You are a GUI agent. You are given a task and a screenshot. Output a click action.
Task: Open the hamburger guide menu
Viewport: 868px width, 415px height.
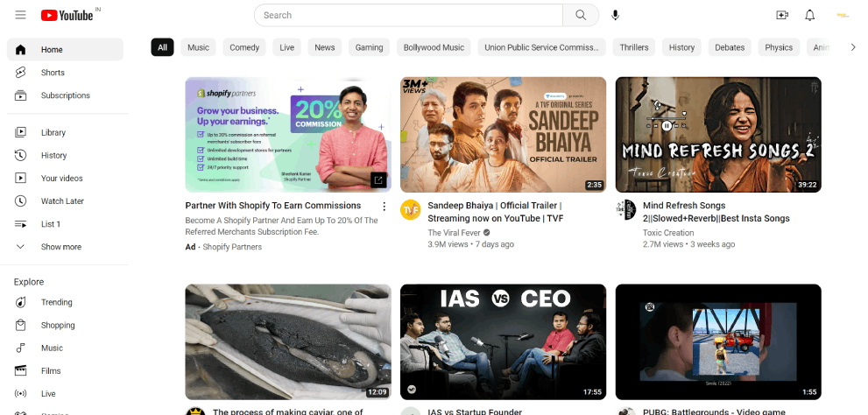click(x=20, y=15)
